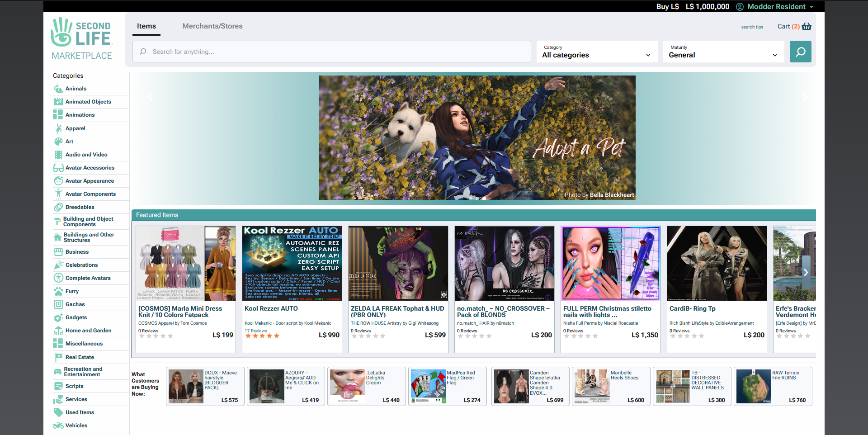The height and width of the screenshot is (435, 868).
Task: Click the Scripts category icon
Action: [59, 386]
